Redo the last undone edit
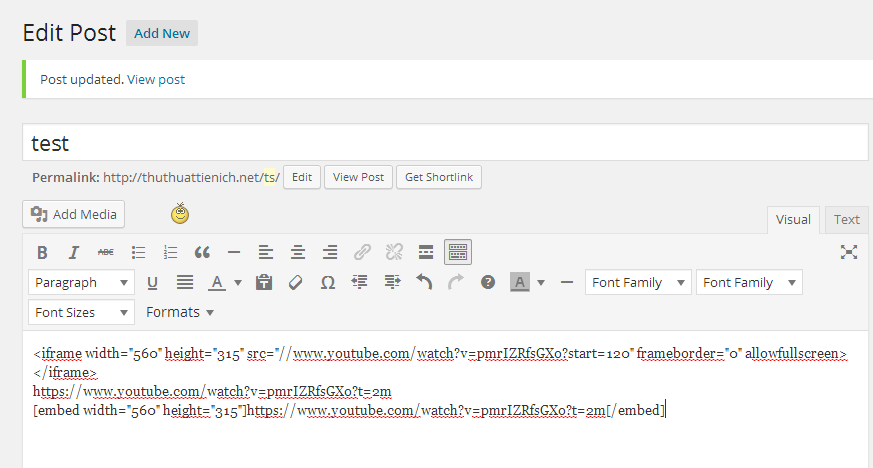 pos(455,283)
